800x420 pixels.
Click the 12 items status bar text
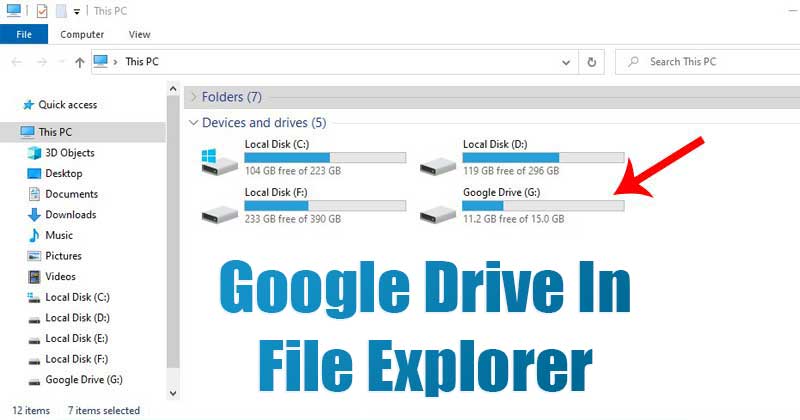(31, 410)
